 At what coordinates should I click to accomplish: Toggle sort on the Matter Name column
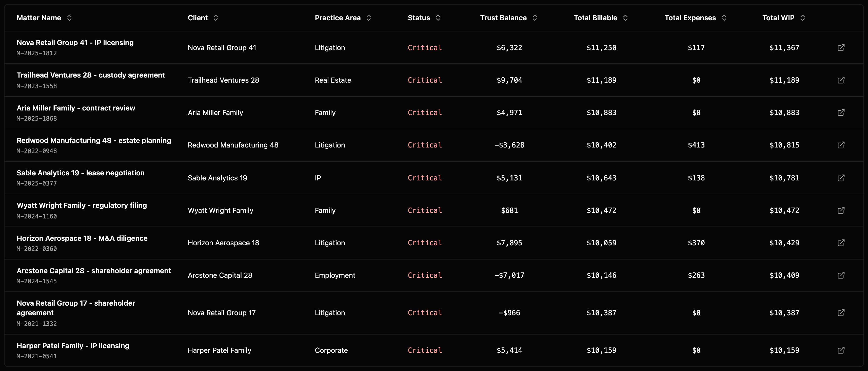pyautogui.click(x=69, y=18)
